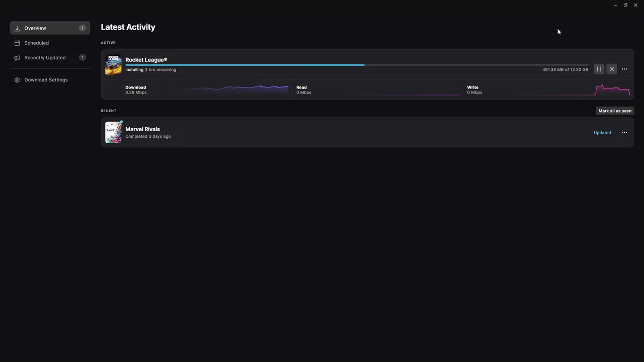Click the Overview download arrow icon
The image size is (644, 362).
click(x=17, y=28)
